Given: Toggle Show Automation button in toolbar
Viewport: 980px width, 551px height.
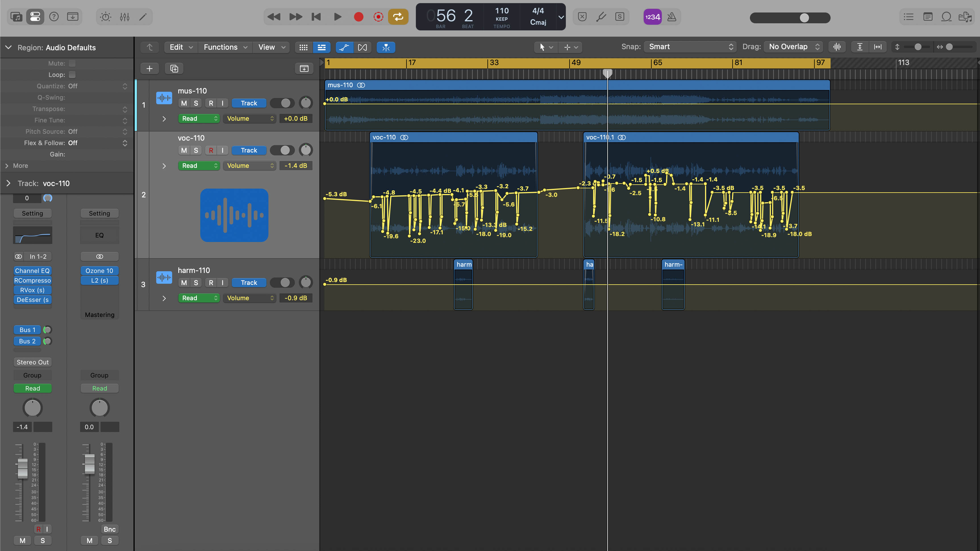Looking at the screenshot, I should [344, 47].
